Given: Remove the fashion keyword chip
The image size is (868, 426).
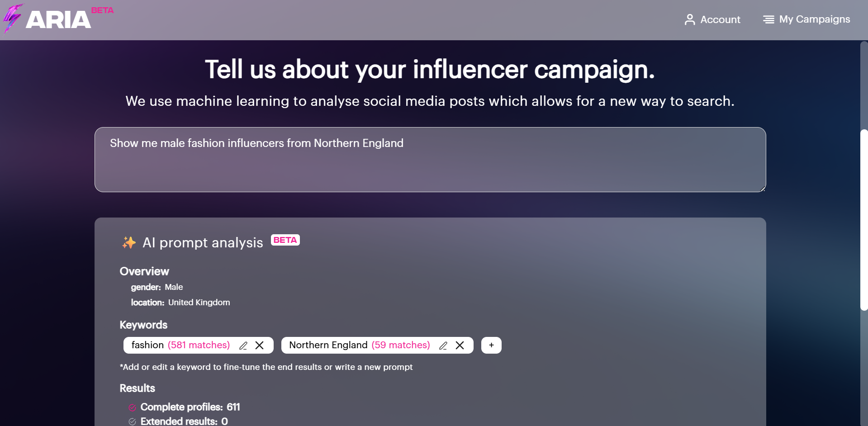Looking at the screenshot, I should 260,346.
